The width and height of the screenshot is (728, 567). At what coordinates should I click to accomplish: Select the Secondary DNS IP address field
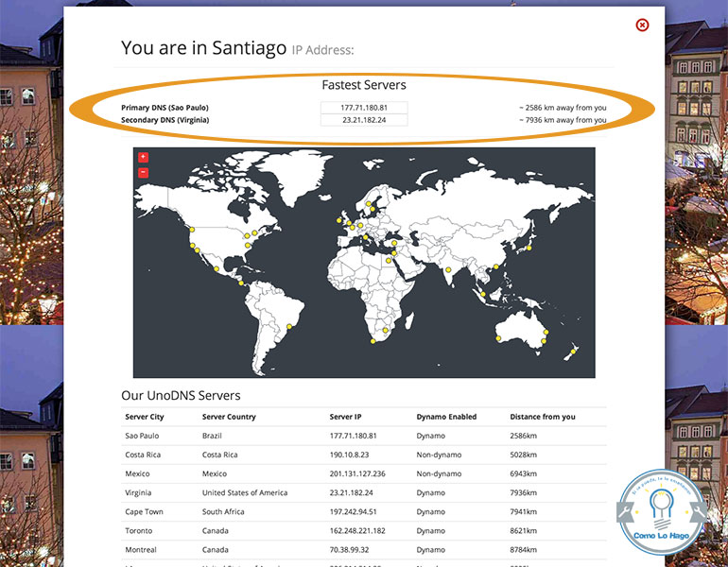tap(364, 120)
